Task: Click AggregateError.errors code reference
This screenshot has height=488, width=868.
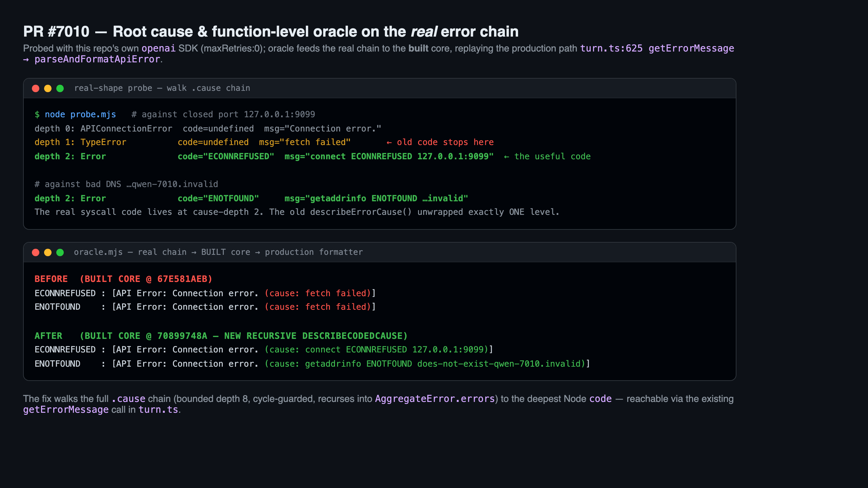Action: (435, 399)
